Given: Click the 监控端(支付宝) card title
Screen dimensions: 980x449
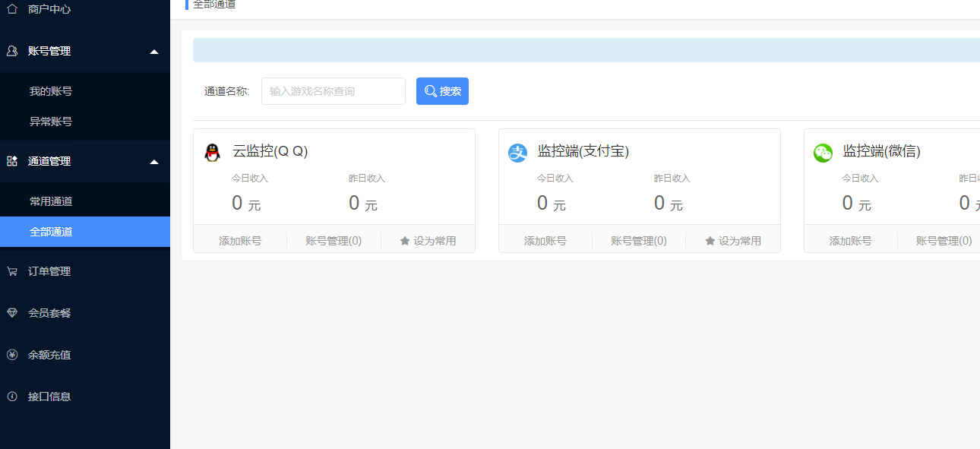Looking at the screenshot, I should coord(583,151).
